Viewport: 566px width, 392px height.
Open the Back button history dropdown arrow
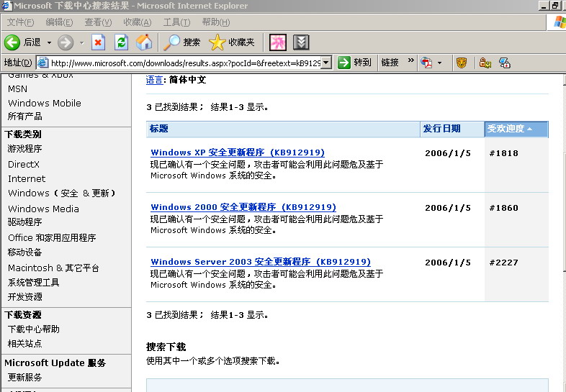pyautogui.click(x=49, y=42)
